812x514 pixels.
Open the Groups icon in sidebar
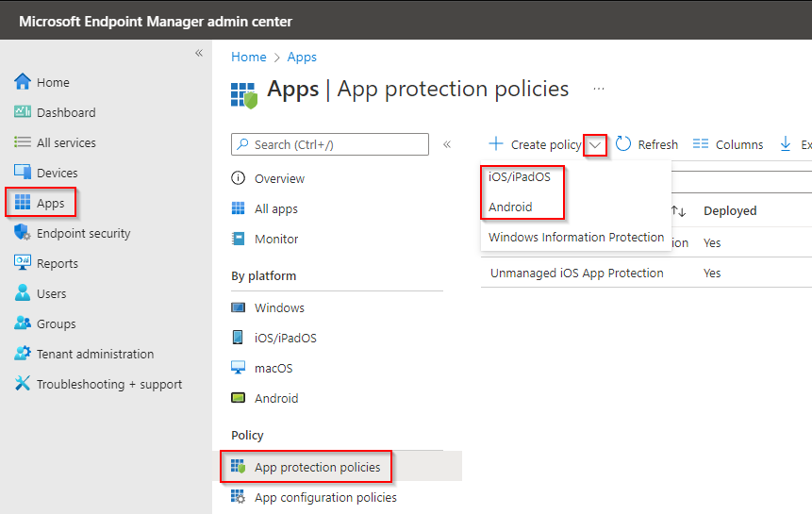pos(24,323)
